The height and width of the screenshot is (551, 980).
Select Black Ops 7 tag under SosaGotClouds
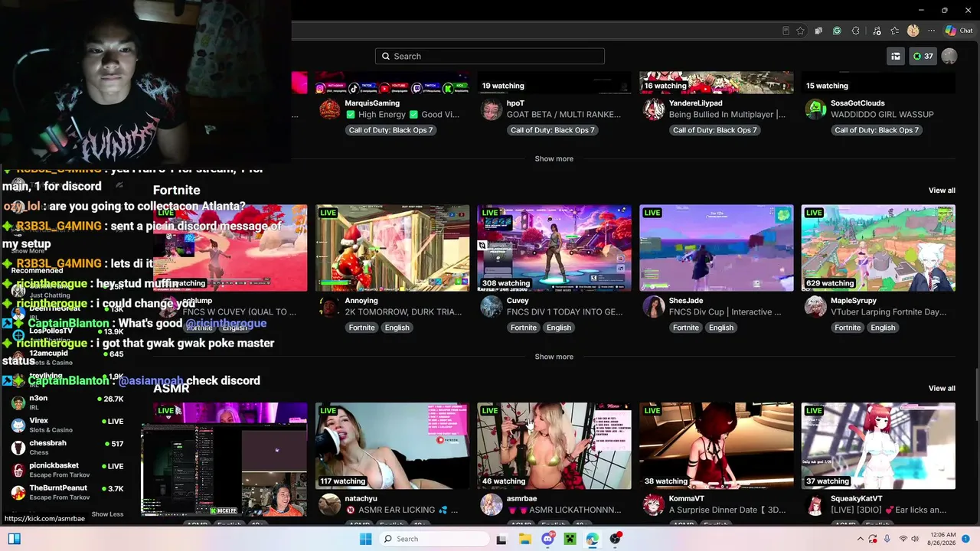coord(877,130)
